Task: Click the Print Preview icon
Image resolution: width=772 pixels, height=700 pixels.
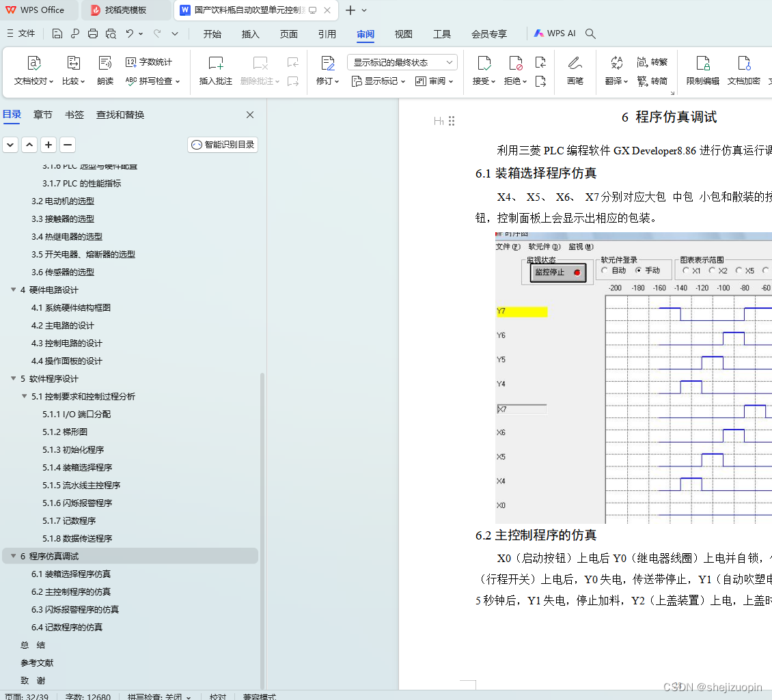Action: (x=111, y=33)
